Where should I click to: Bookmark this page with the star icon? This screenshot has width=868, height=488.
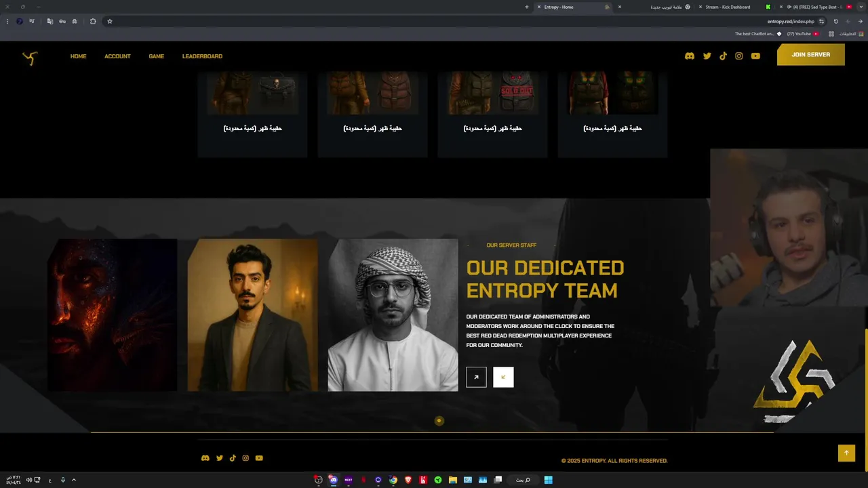click(110, 21)
